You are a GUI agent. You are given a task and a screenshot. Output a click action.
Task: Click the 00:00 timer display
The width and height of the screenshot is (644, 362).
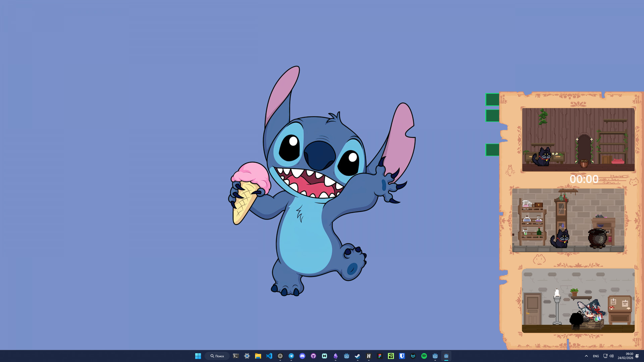pos(584,179)
